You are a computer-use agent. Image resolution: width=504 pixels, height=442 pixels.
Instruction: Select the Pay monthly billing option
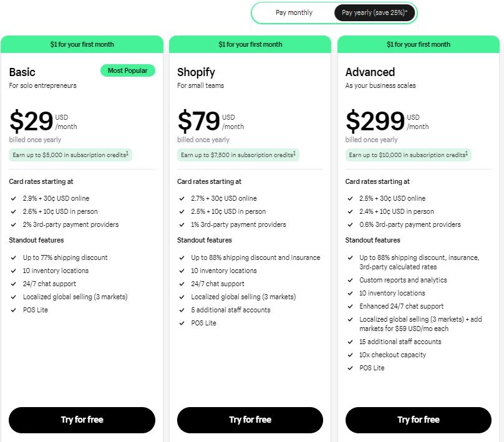[x=294, y=12]
